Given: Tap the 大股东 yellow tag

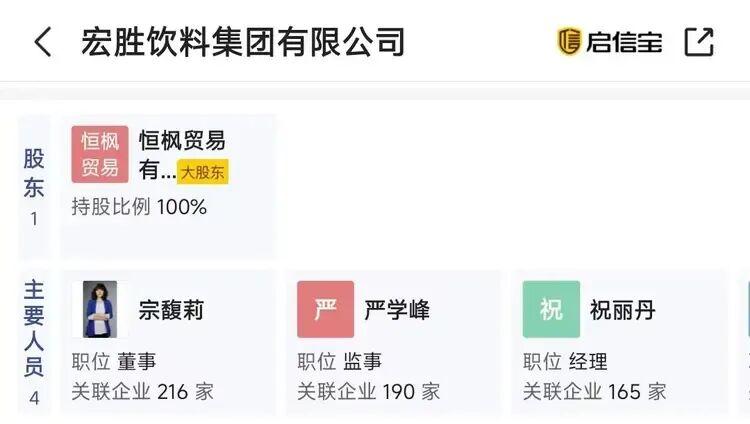Looking at the screenshot, I should coord(203,172).
